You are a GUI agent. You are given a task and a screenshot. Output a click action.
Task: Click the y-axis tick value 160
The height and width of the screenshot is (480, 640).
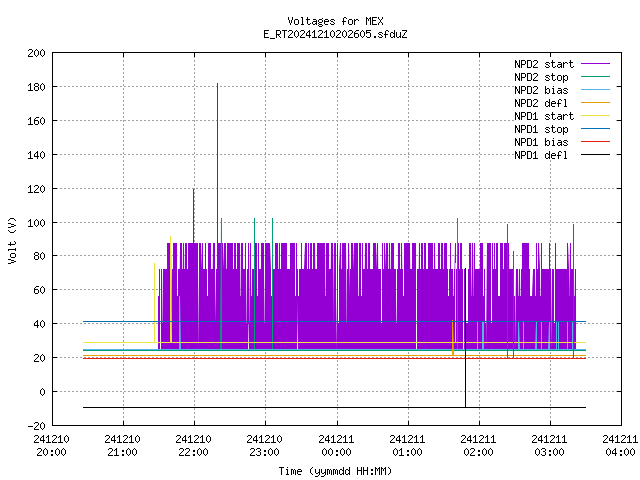point(36,121)
